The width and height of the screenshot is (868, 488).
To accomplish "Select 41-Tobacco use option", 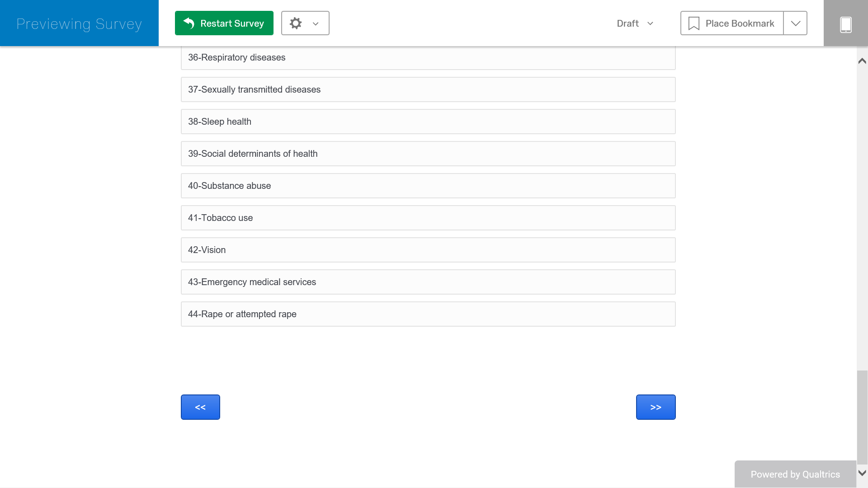I will point(428,218).
